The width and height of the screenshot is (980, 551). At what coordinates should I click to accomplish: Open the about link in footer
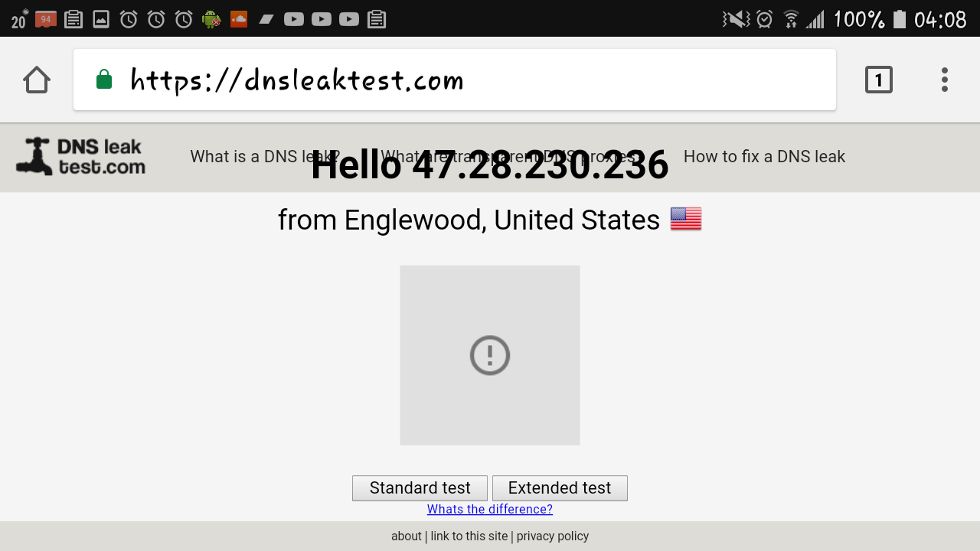pos(407,536)
